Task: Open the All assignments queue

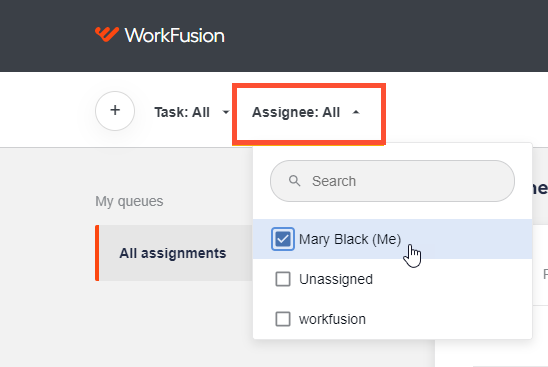Action: (x=174, y=253)
